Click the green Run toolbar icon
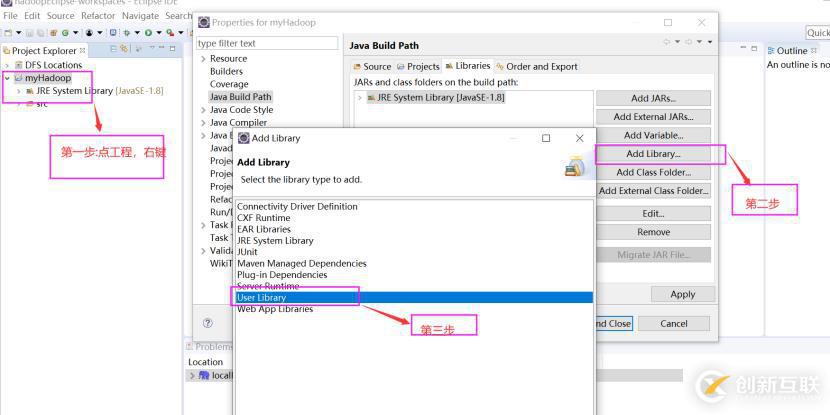This screenshot has height=415, width=830. coord(148,33)
